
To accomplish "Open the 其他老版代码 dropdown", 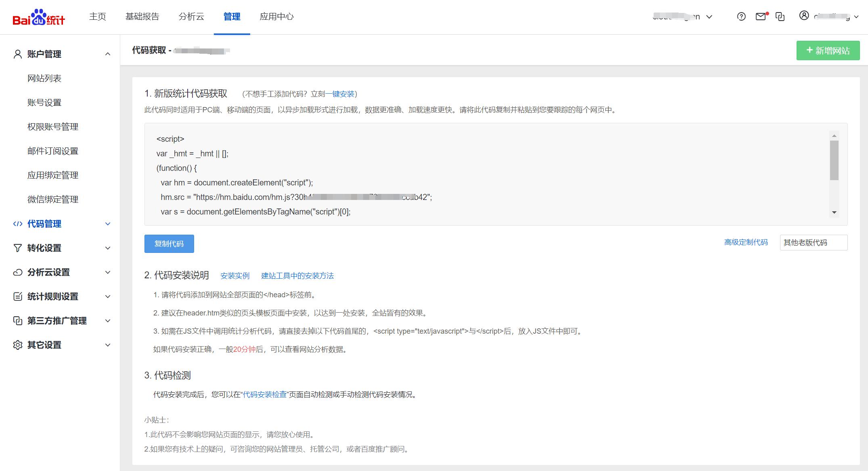I will [813, 242].
